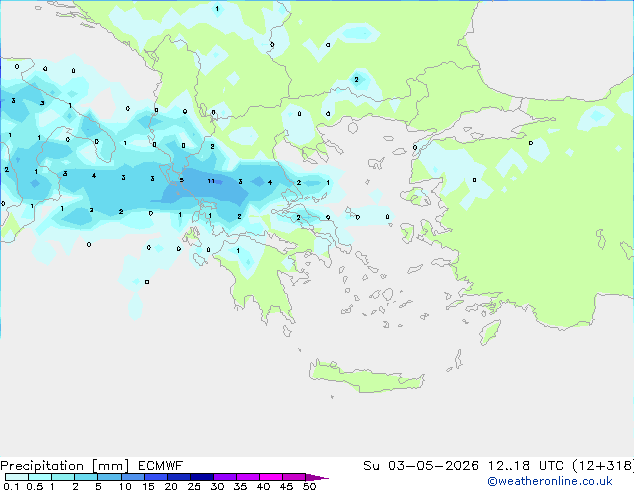Select the 0.5–1 mm legend swatch

[40, 477]
